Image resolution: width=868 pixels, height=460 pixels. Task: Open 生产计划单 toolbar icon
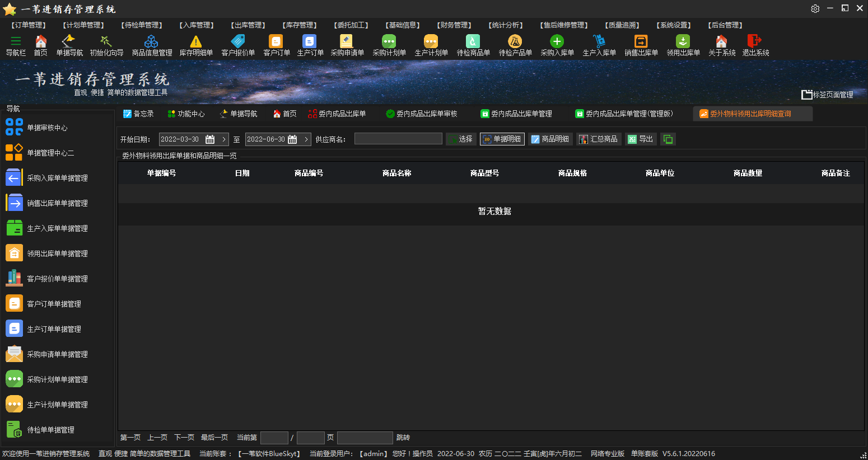431,45
